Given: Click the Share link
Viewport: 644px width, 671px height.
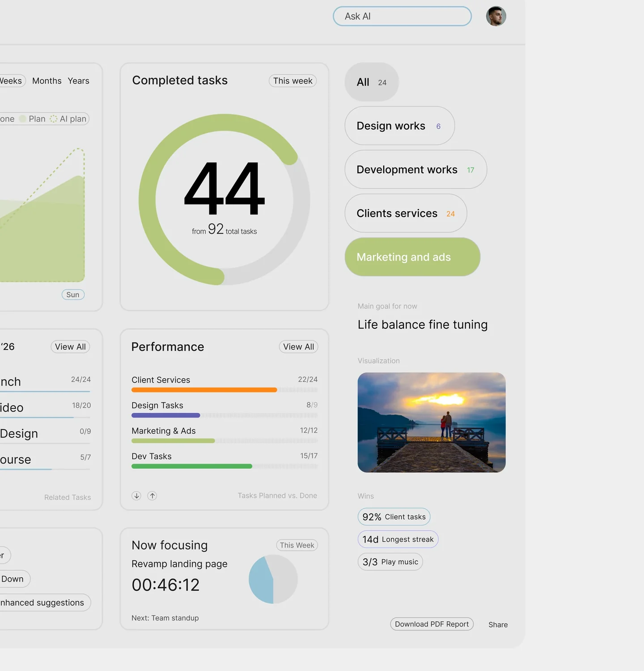Looking at the screenshot, I should point(498,625).
